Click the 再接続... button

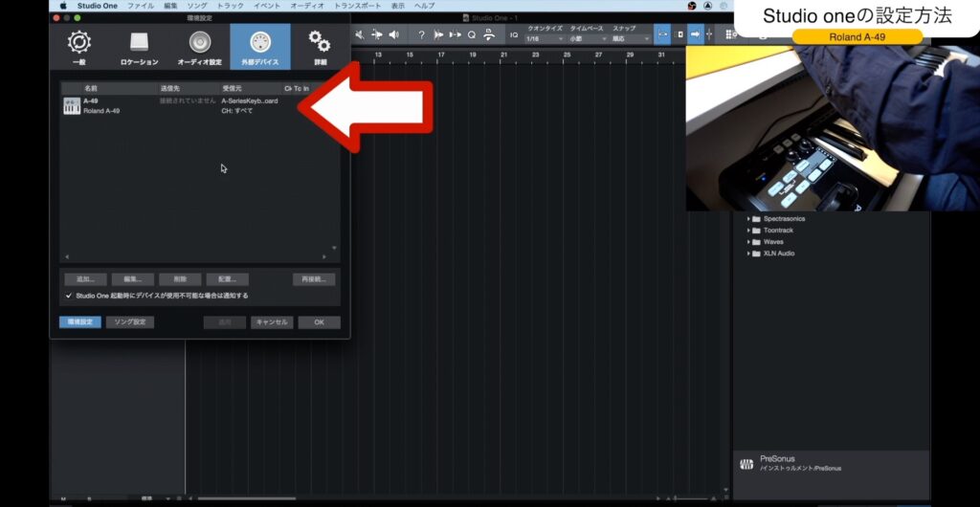point(314,279)
